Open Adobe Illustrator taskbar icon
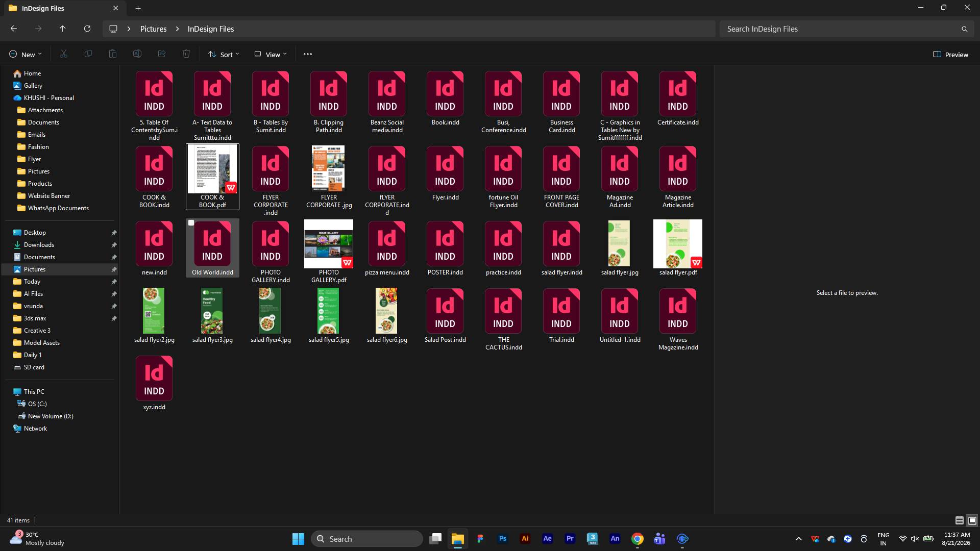 pos(525,539)
